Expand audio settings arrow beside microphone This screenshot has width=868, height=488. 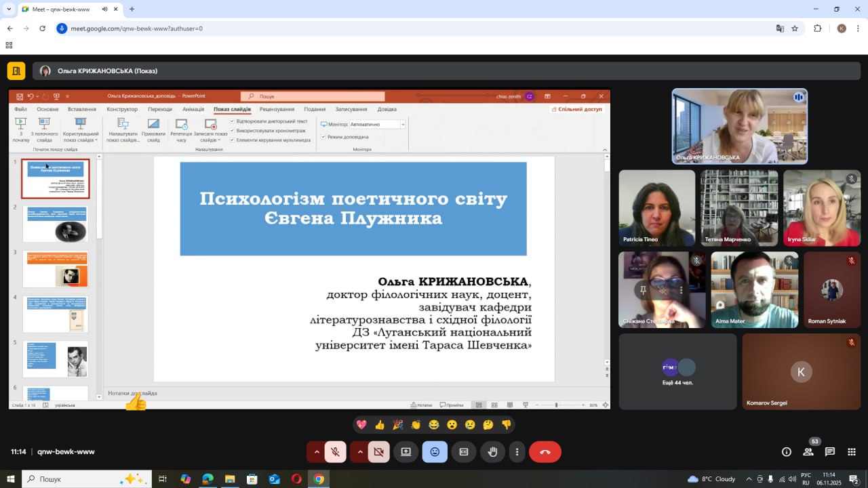pyautogui.click(x=316, y=452)
